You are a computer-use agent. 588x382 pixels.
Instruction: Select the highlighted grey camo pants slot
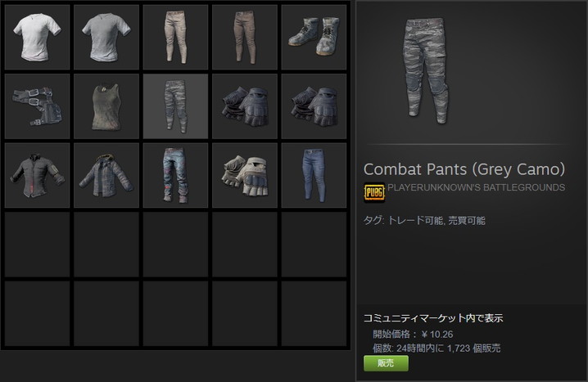pyautogui.click(x=175, y=106)
